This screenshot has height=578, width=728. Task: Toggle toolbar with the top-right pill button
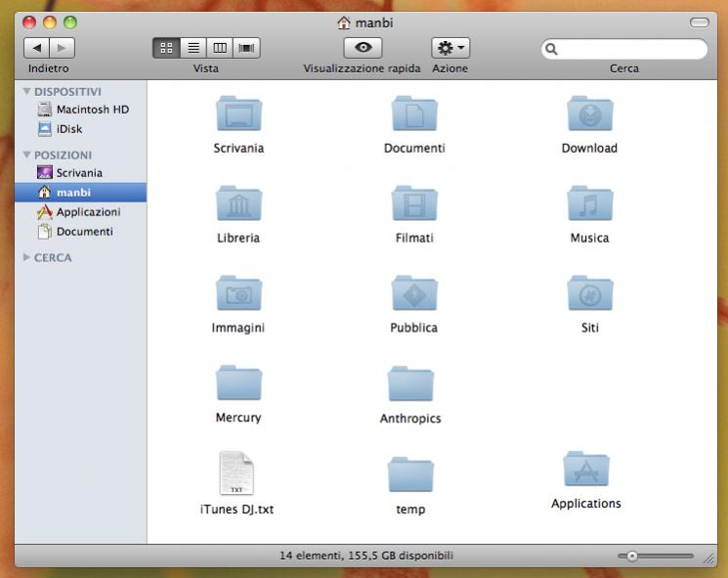coord(700,22)
